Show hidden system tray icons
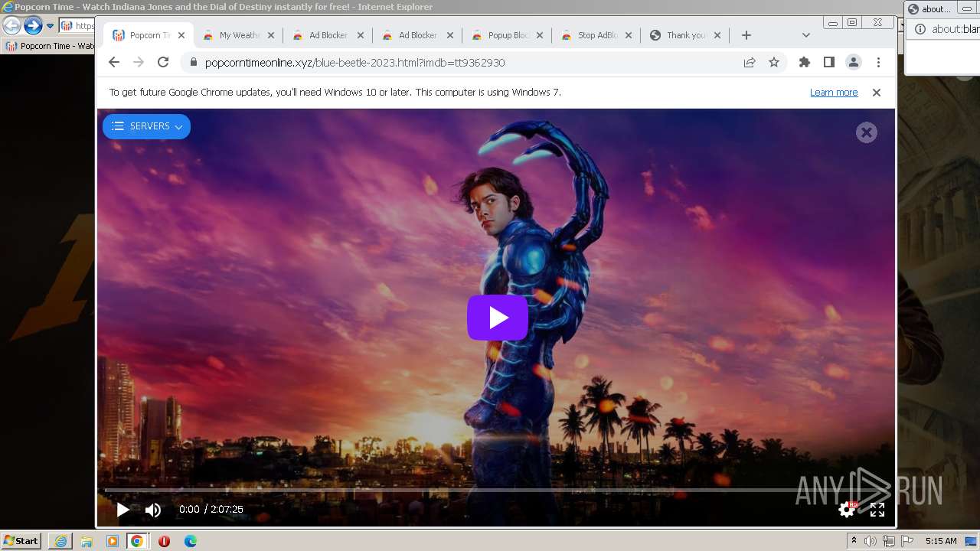 (x=854, y=541)
